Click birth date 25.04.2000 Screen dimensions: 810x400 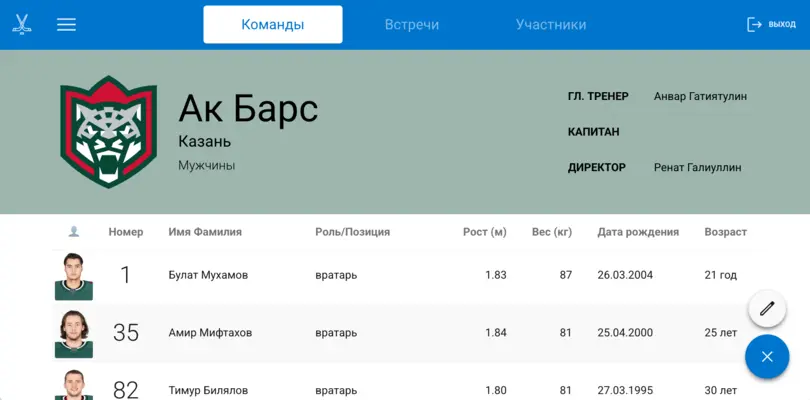point(625,333)
